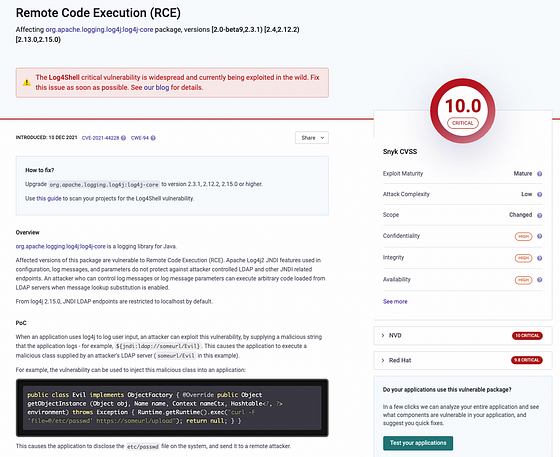
Task: Click the 10.0 CRITICAL score circle
Action: 462,111
